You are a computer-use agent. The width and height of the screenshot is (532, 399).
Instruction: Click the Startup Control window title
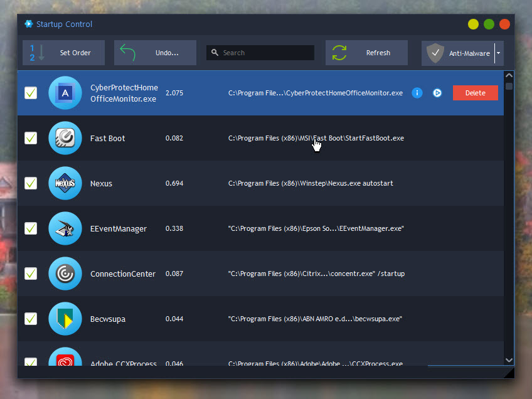64,24
